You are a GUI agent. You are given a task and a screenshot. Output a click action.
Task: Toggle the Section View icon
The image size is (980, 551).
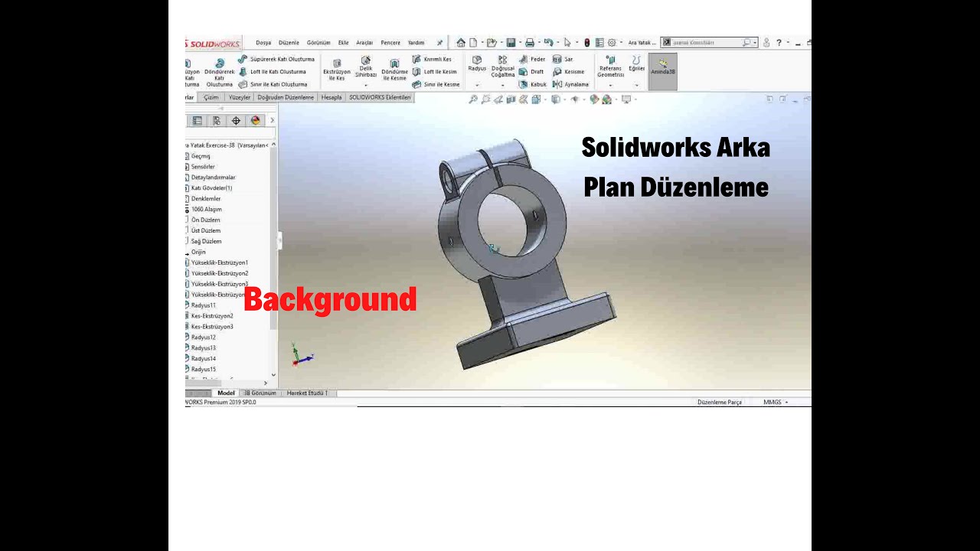click(x=511, y=99)
